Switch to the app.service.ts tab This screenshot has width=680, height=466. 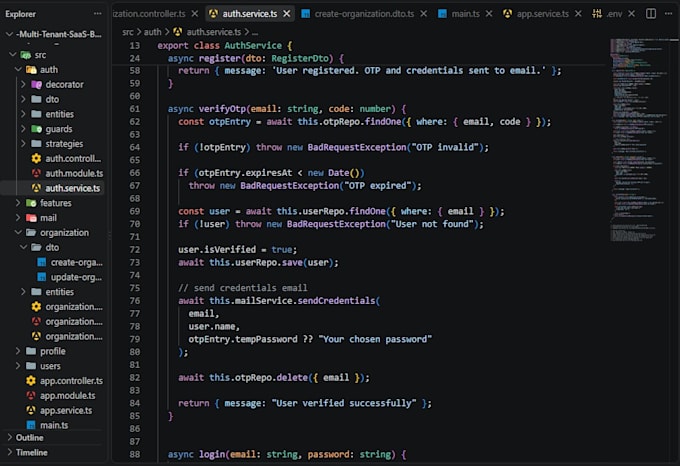(x=542, y=14)
